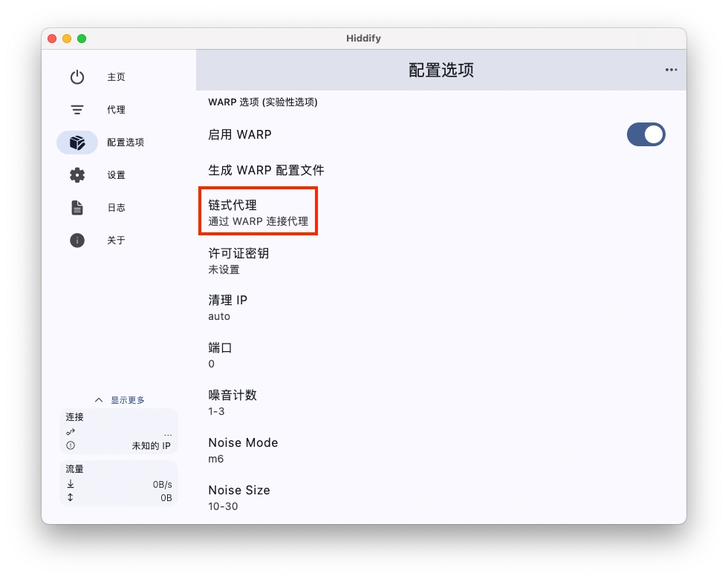Click the 设置 gear icon

[x=77, y=175]
